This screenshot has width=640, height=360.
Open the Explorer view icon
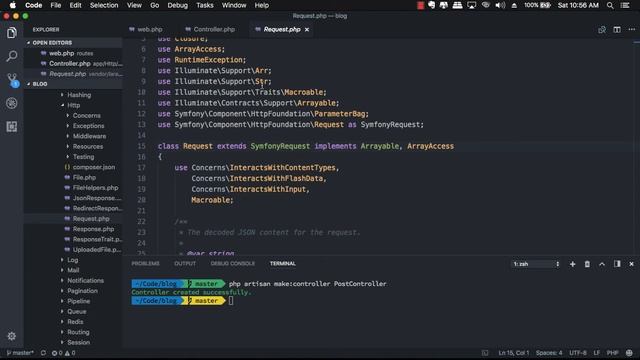tap(12, 33)
